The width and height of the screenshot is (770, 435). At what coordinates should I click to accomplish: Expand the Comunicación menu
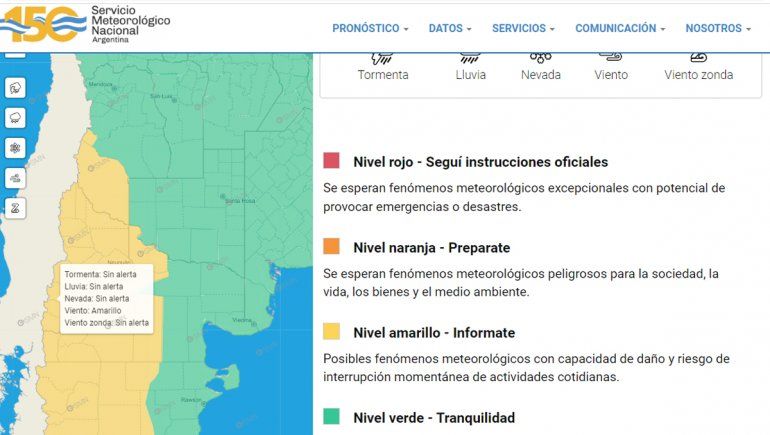(x=620, y=29)
